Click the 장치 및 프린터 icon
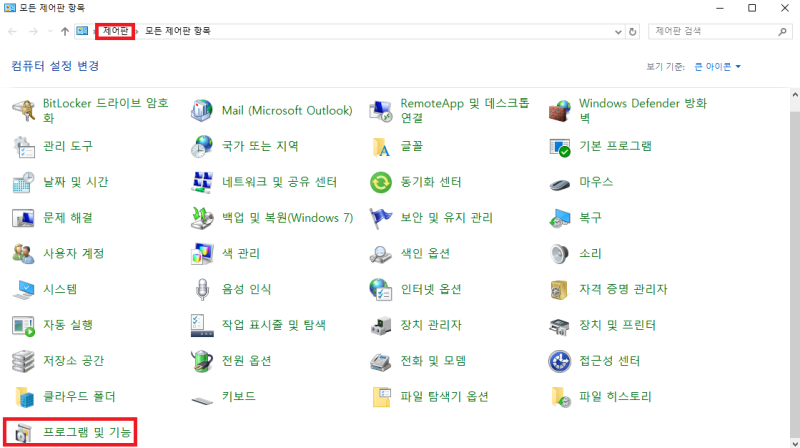The image size is (800, 448). pyautogui.click(x=559, y=326)
